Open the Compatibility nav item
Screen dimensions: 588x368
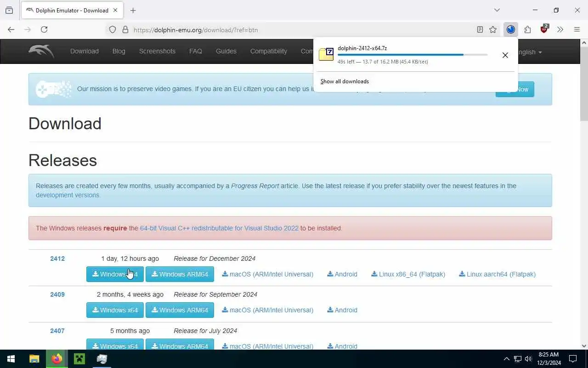coord(269,51)
